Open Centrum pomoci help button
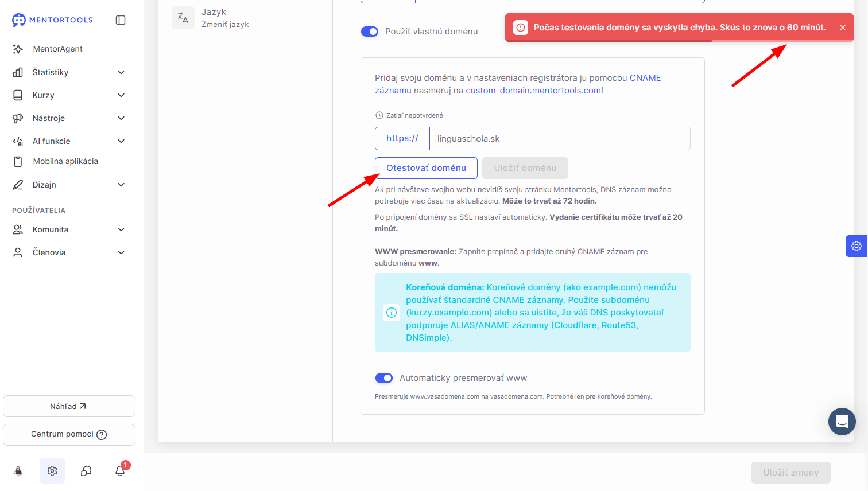The height and width of the screenshot is (491, 868). 69,435
